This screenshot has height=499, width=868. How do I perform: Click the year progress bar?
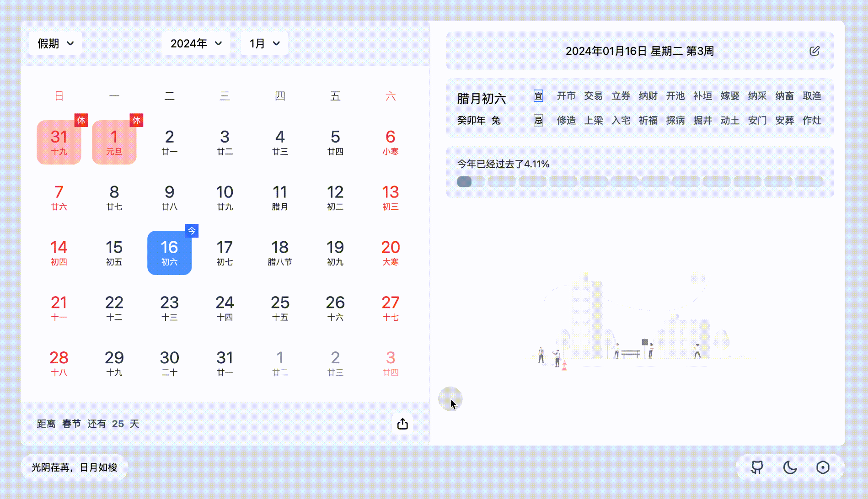639,181
